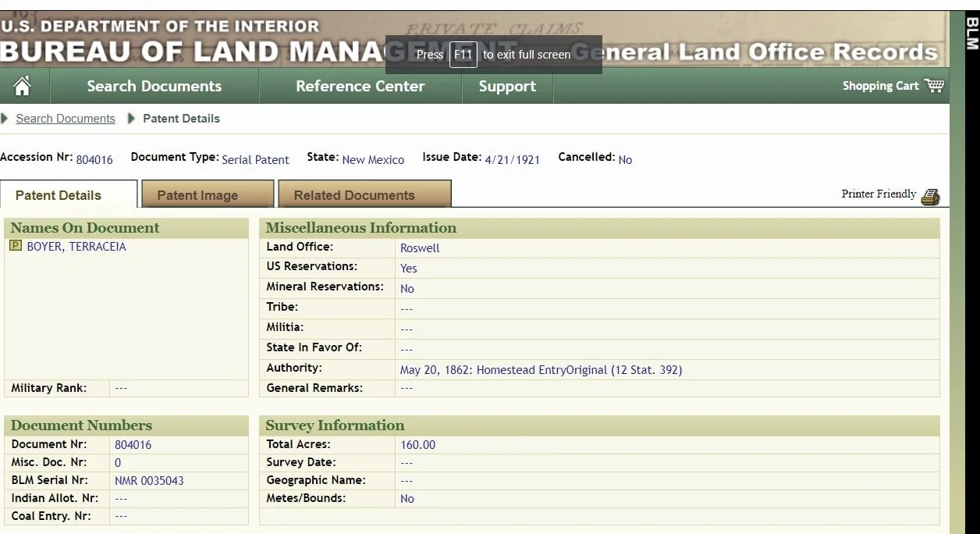The width and height of the screenshot is (980, 534).
Task: Go to the home page icon
Action: click(x=23, y=86)
